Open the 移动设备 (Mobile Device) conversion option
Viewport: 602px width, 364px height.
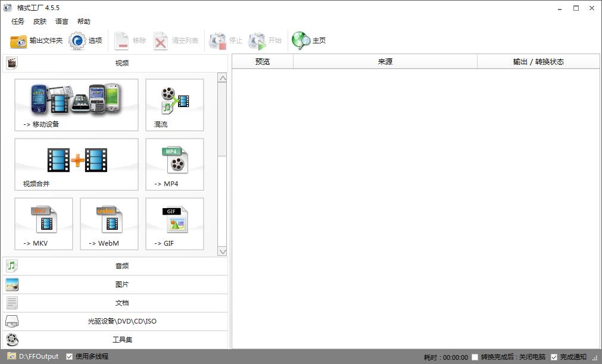point(76,105)
